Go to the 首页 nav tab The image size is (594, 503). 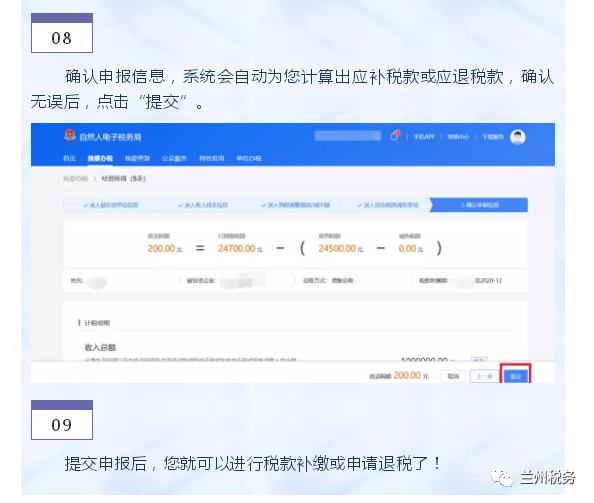click(x=69, y=158)
